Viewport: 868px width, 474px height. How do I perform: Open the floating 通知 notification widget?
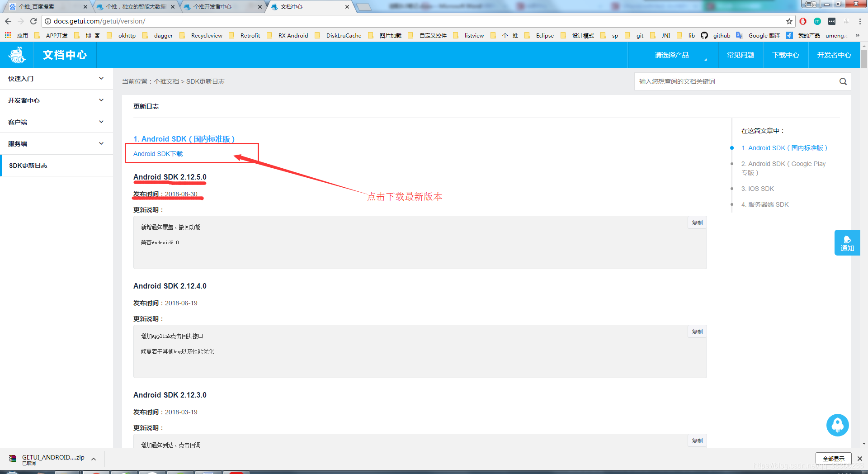point(847,243)
